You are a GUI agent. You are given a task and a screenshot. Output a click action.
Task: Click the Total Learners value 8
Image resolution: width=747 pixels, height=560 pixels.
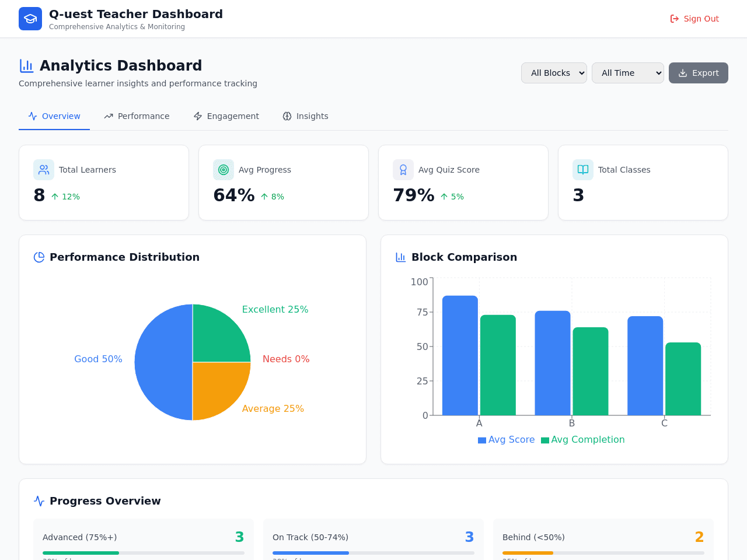tap(39, 195)
